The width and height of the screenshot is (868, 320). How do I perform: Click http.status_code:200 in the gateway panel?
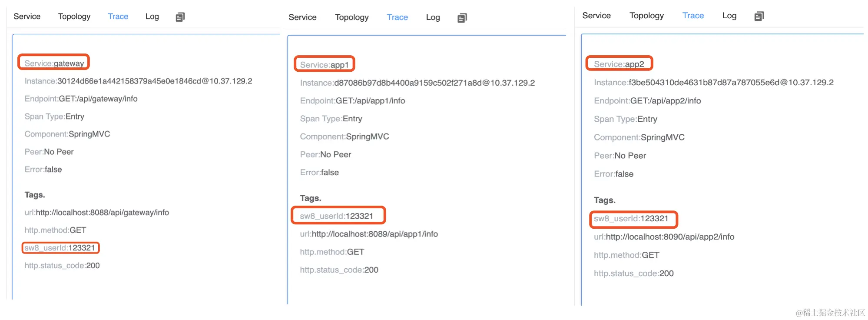pos(62,266)
